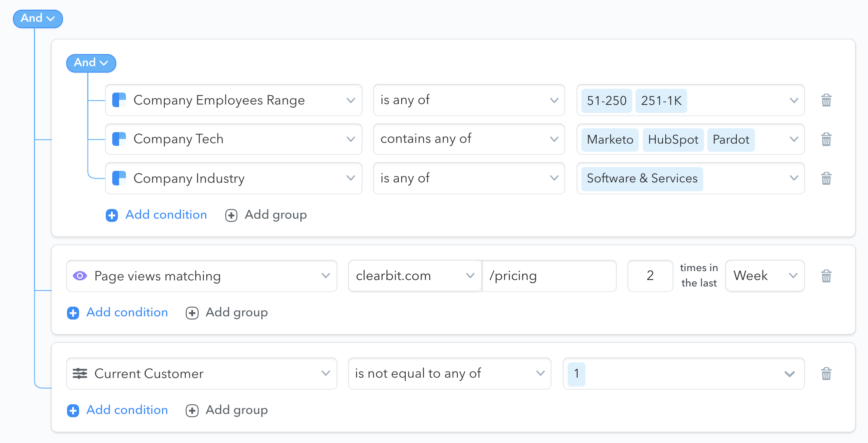868x443 pixels.
Task: Click Add group below Current Customer
Action: pyautogui.click(x=236, y=410)
